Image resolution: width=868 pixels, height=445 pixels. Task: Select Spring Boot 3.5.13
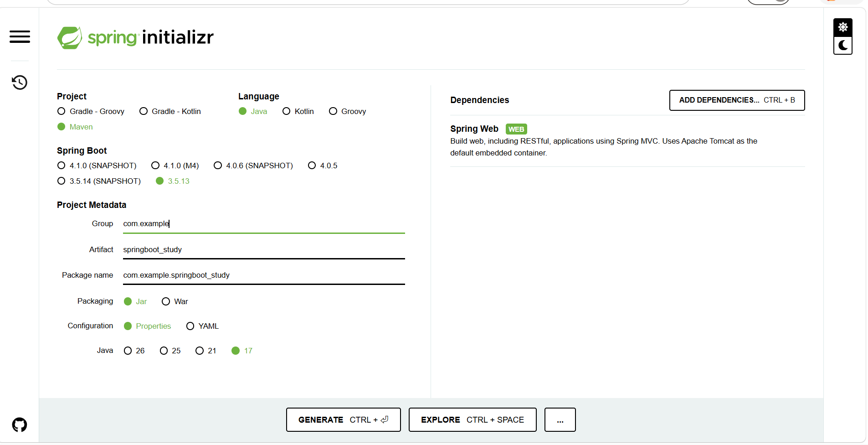(x=173, y=181)
